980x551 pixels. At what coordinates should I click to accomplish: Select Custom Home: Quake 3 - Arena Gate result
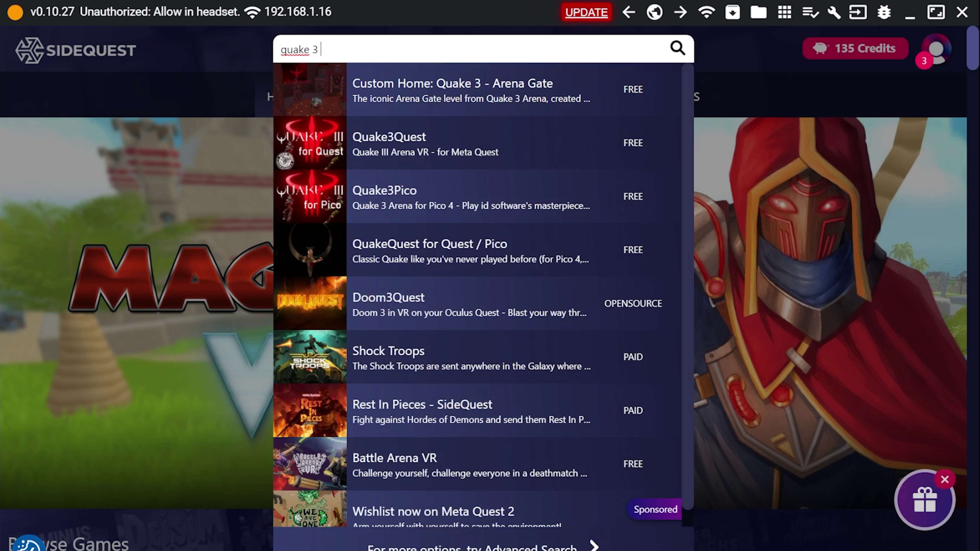[x=477, y=89]
